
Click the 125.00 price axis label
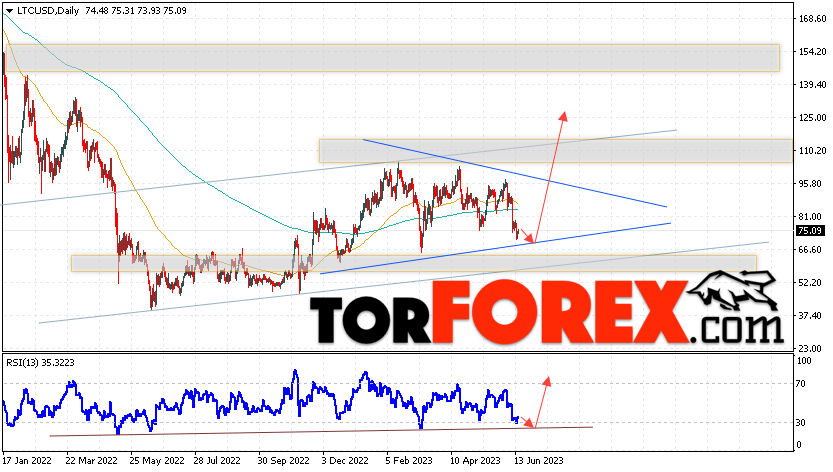pyautogui.click(x=813, y=117)
